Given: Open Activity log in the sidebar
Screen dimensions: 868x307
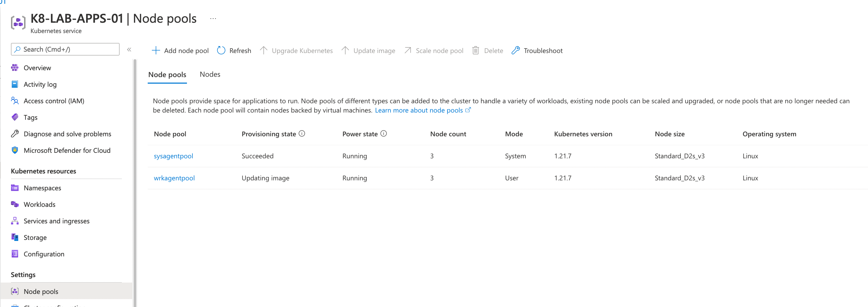Looking at the screenshot, I should 40,84.
